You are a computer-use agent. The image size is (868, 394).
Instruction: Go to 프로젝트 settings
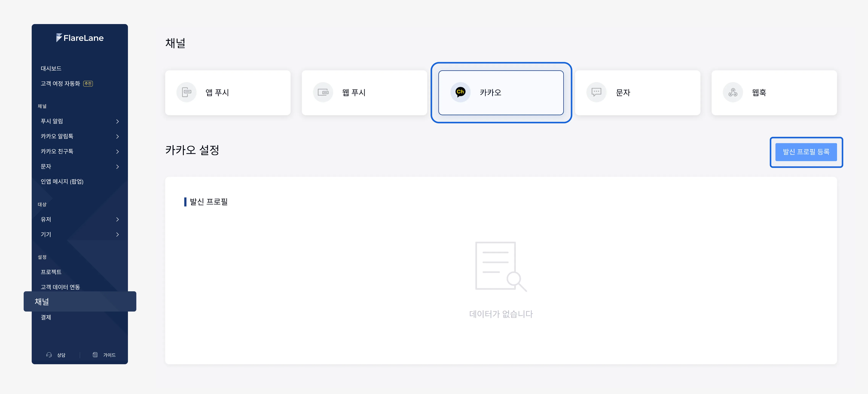(x=51, y=272)
